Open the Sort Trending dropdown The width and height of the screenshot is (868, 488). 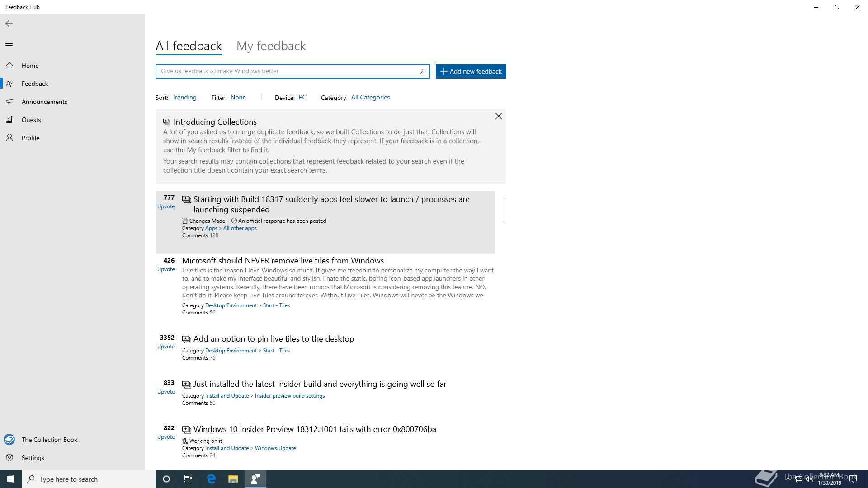pyautogui.click(x=184, y=98)
